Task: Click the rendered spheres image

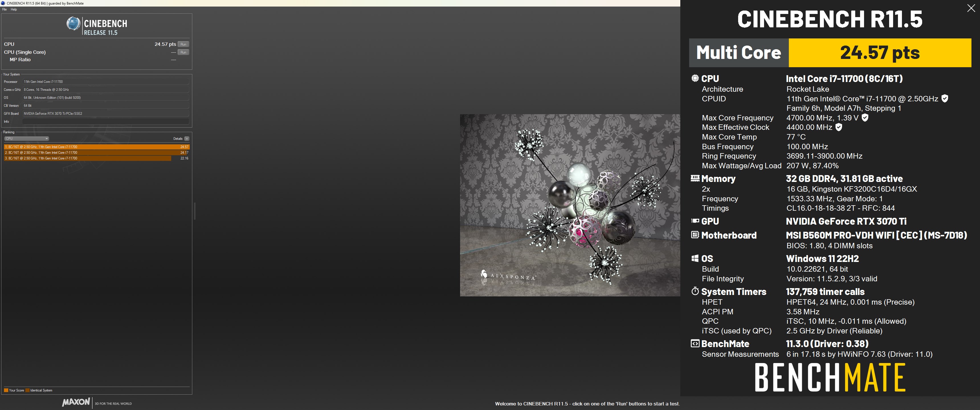Action: [570, 205]
